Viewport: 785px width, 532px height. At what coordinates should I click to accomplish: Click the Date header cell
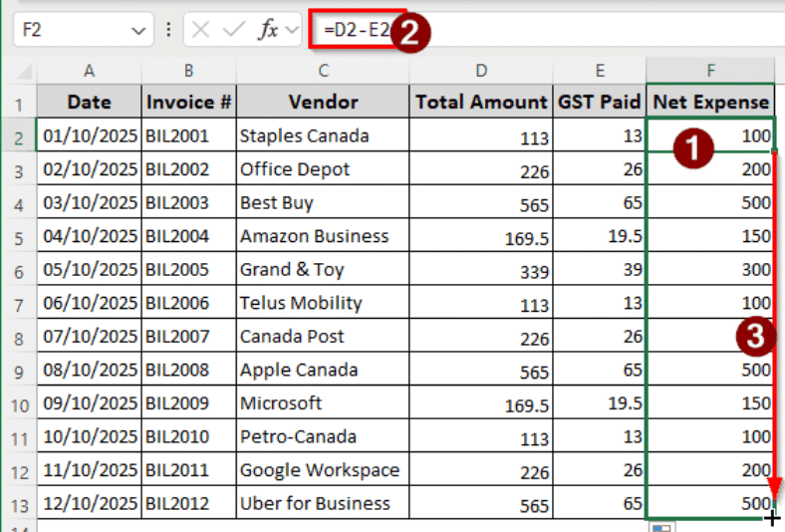point(89,102)
